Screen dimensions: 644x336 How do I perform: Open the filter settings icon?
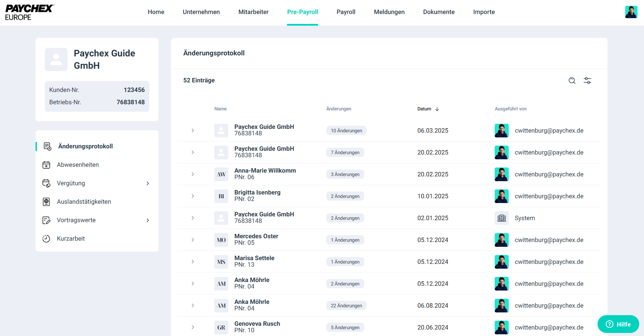click(x=587, y=81)
